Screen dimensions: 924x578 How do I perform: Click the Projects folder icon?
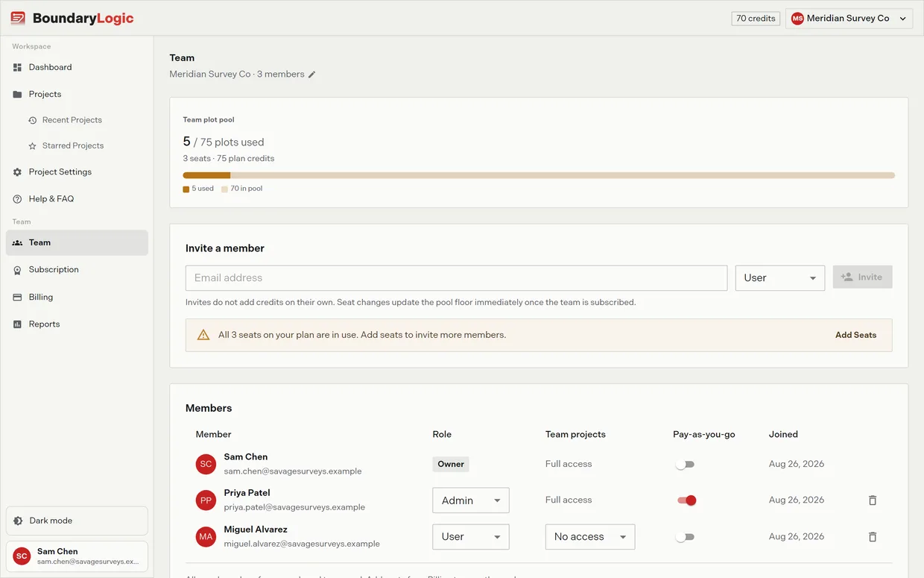[17, 95]
